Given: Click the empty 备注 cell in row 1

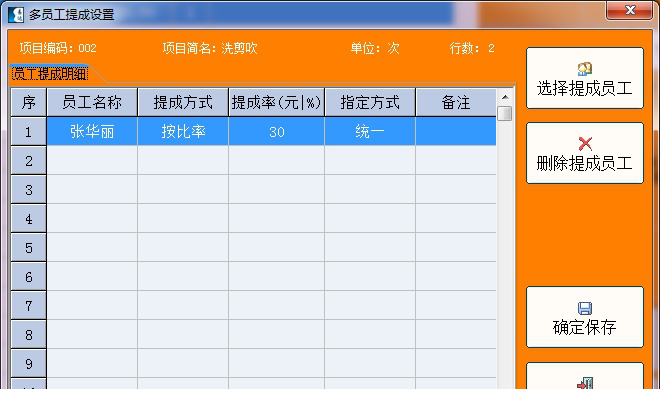Looking at the screenshot, I should [x=456, y=132].
